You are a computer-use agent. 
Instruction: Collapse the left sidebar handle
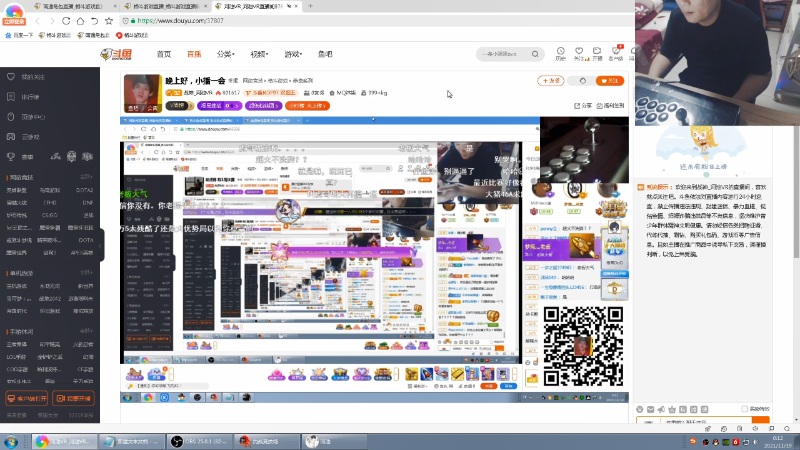point(101,246)
